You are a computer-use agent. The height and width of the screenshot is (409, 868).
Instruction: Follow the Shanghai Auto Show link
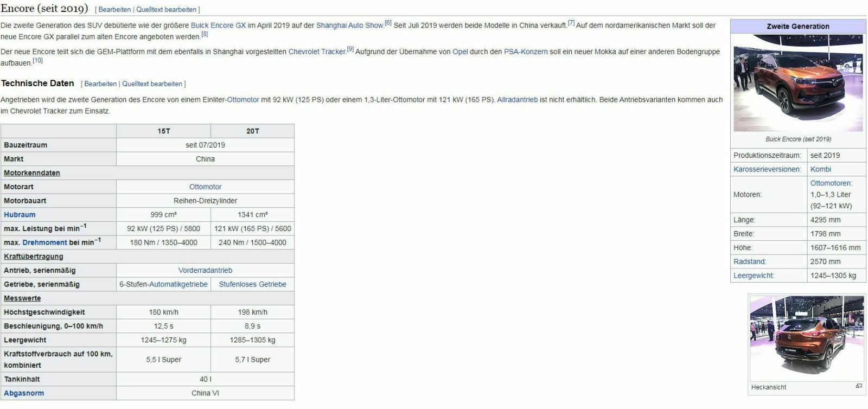point(349,25)
